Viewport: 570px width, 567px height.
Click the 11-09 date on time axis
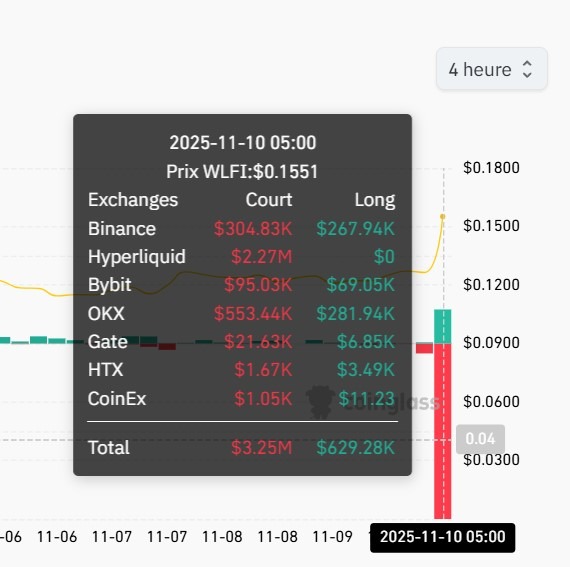(x=332, y=537)
